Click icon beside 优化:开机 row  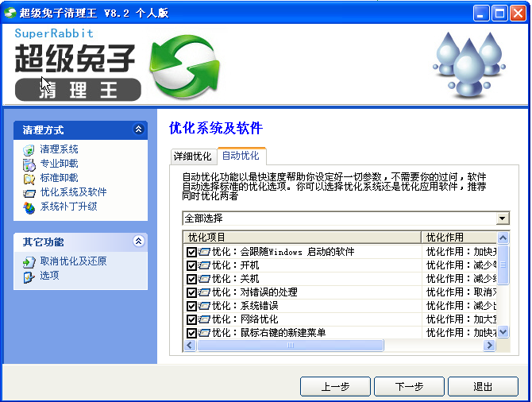click(204, 265)
